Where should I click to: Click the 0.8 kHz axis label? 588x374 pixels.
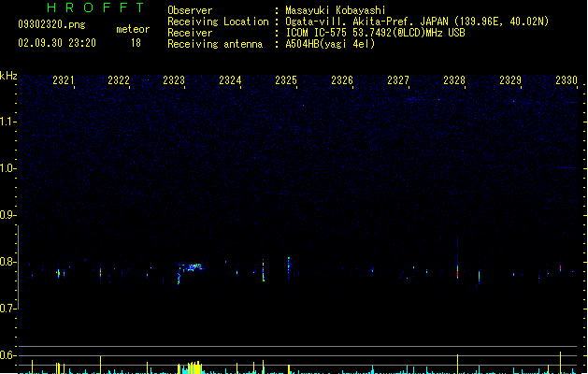click(7, 262)
